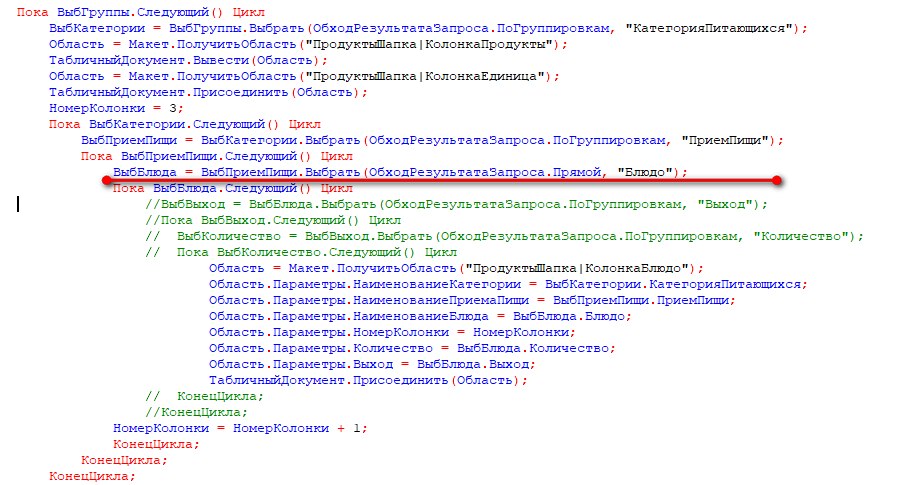
Task: Click the string "ПродуктыШапка|КолонкаБлюдо"
Action: click(x=576, y=268)
